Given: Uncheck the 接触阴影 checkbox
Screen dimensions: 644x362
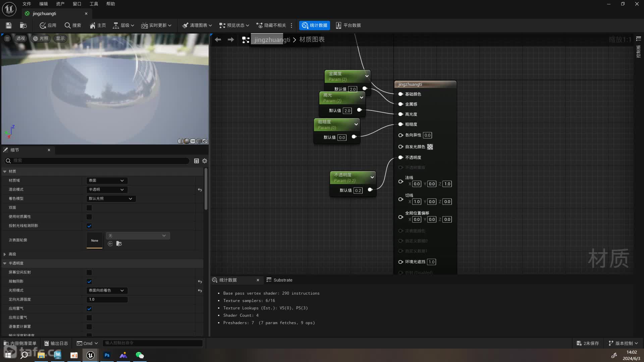Looking at the screenshot, I should click(89, 282).
